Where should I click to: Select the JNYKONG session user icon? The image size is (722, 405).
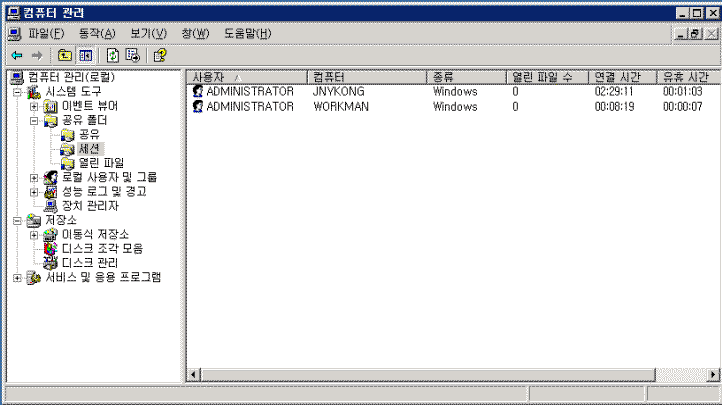[x=198, y=92]
